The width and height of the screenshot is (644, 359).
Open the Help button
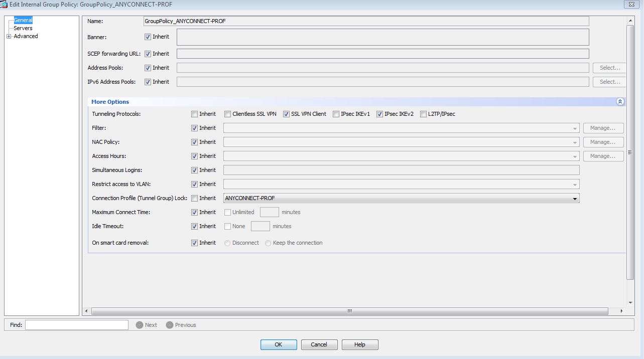pyautogui.click(x=360, y=344)
